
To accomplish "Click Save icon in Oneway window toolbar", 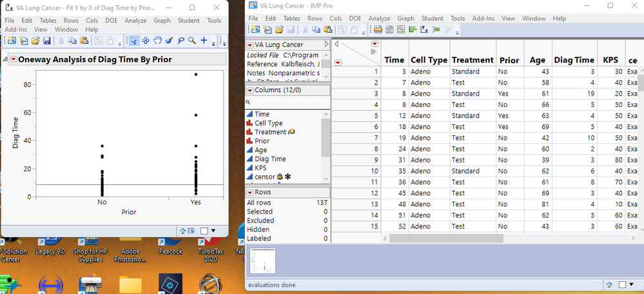I will coord(46,40).
